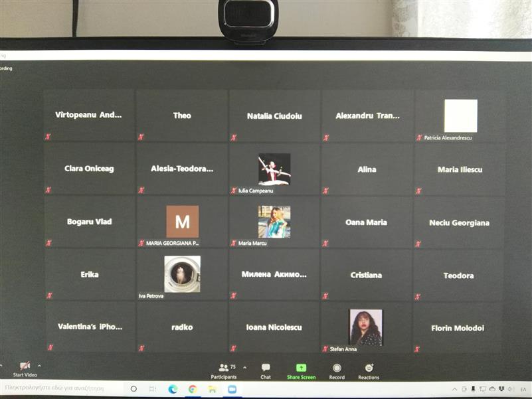Click the muted mic icon on radko's tile
532x399 pixels.
[x=141, y=348]
